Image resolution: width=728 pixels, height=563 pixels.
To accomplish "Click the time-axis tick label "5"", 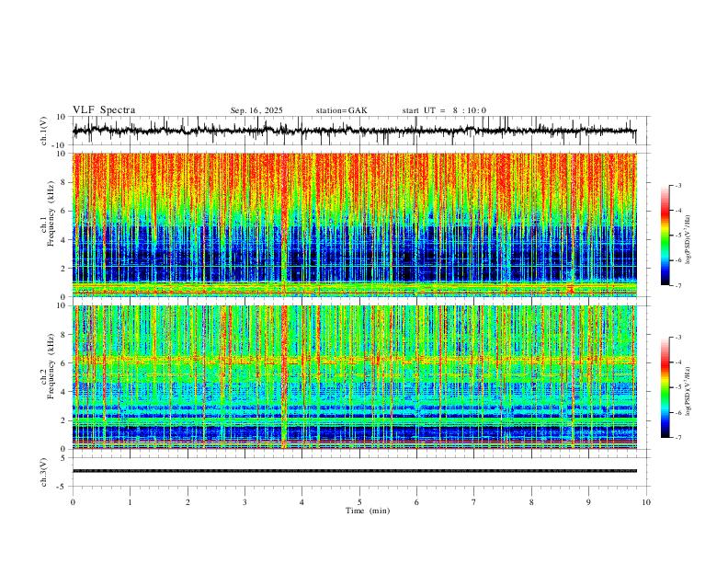I will coord(359,502).
